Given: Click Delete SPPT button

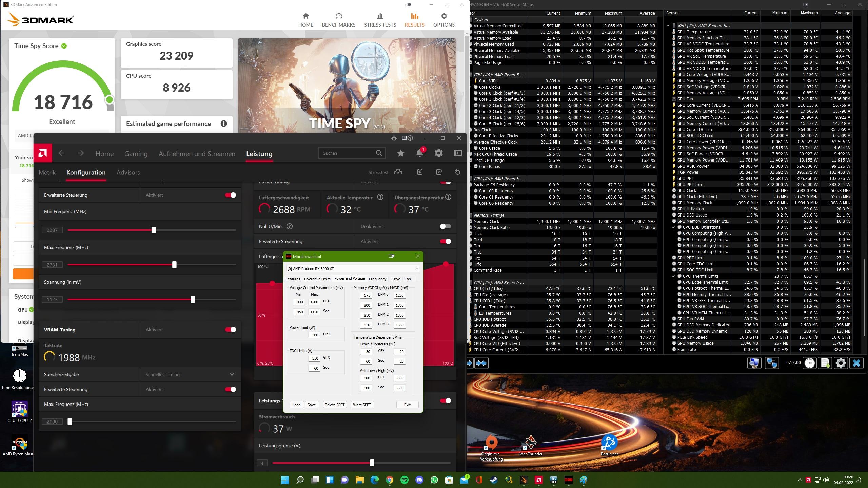Looking at the screenshot, I should point(334,405).
